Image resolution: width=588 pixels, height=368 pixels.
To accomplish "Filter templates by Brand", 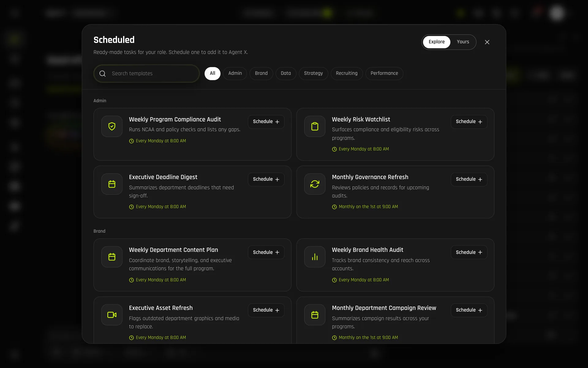I will click(261, 74).
